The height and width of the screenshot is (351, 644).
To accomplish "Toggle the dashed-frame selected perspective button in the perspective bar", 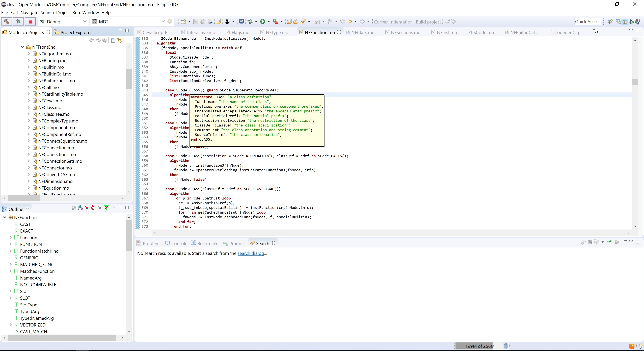I will point(625,22).
